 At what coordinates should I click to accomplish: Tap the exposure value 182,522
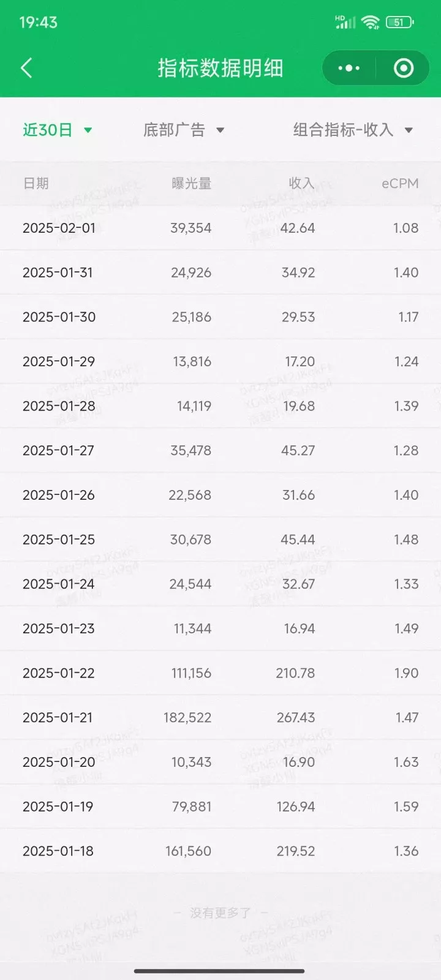(187, 717)
